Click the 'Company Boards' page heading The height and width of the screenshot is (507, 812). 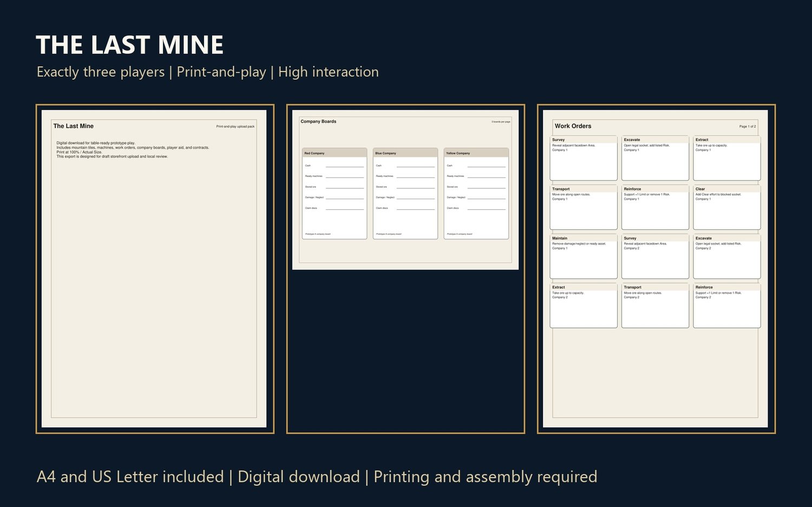tap(318, 121)
